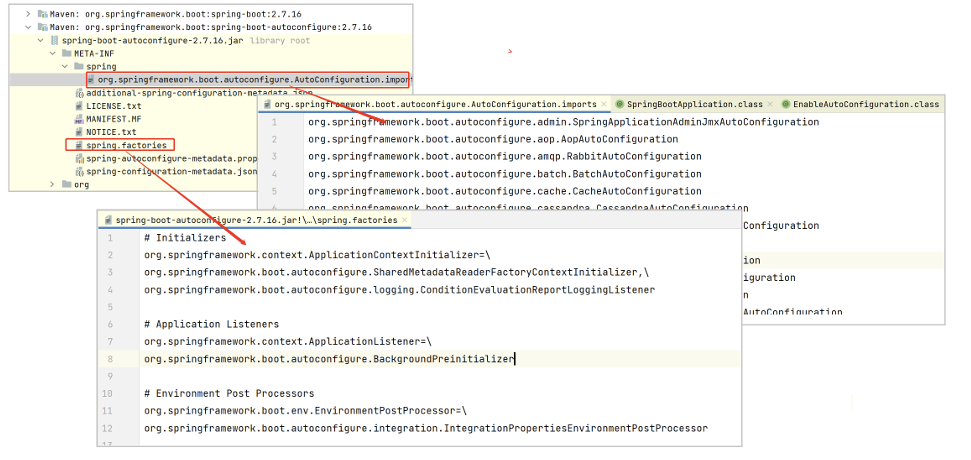
Task: Select additional-spring-configuration-metadata.json file
Action: coord(199,93)
